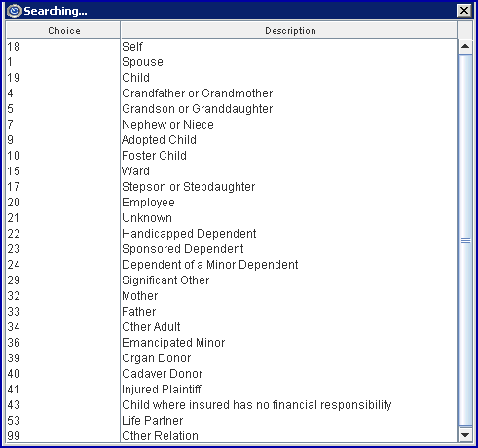Select the Spouse description

142,62
